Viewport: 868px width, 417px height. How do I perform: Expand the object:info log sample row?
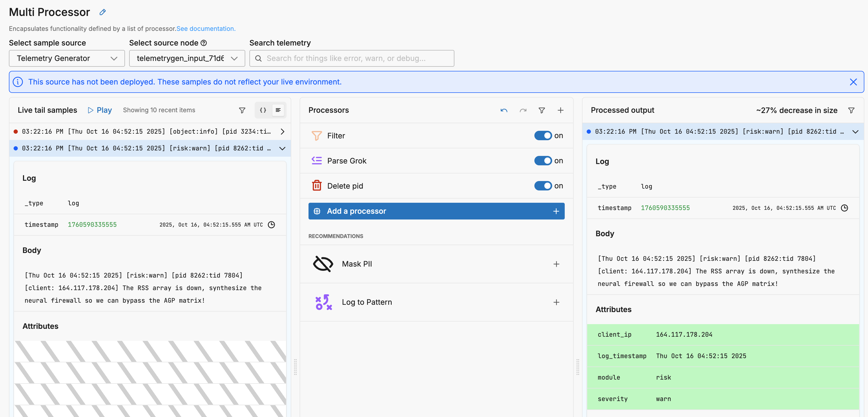pyautogui.click(x=282, y=132)
